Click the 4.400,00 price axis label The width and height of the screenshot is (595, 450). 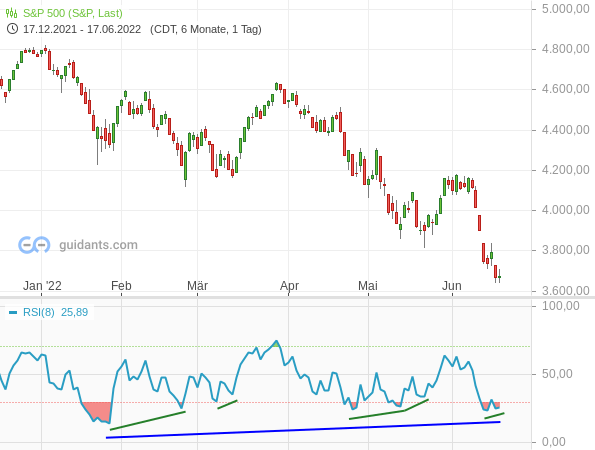coord(565,130)
